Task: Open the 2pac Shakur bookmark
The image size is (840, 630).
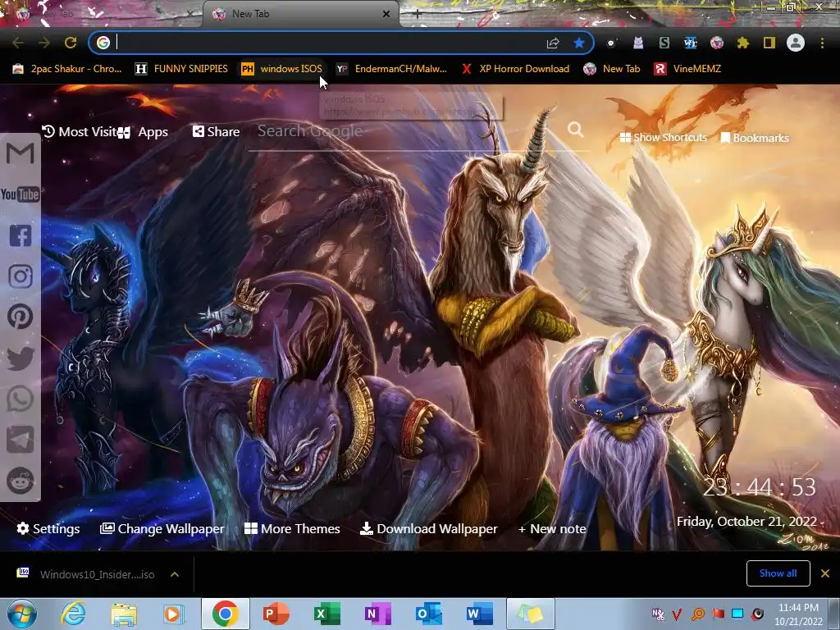Action: point(67,69)
